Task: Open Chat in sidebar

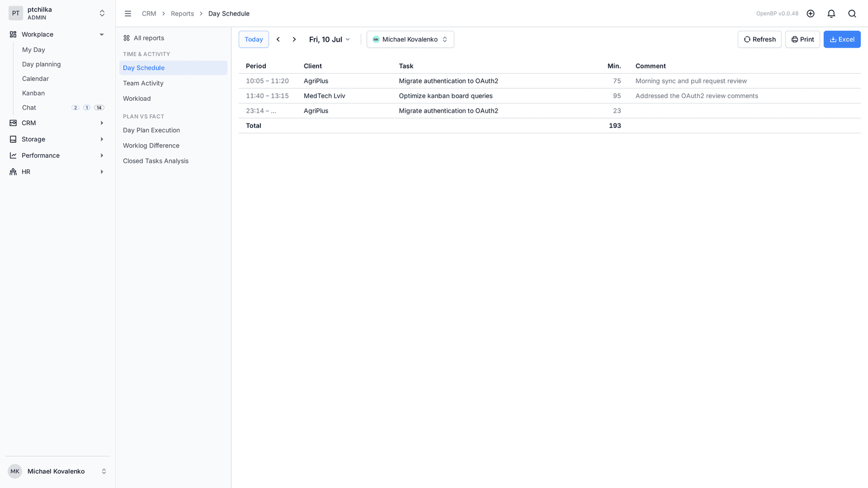Action: tap(29, 108)
